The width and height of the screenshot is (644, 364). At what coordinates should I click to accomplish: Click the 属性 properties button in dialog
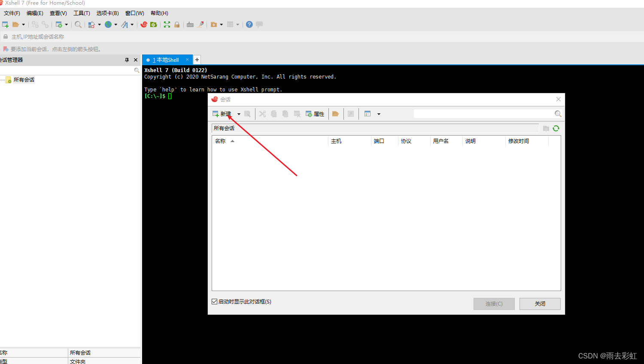315,114
